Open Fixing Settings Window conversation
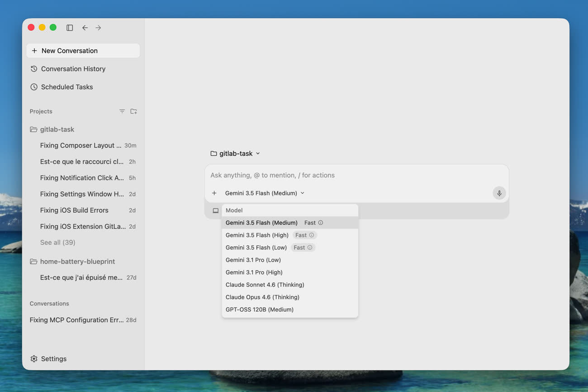Image resolution: width=588 pixels, height=392 pixels. pos(83,194)
